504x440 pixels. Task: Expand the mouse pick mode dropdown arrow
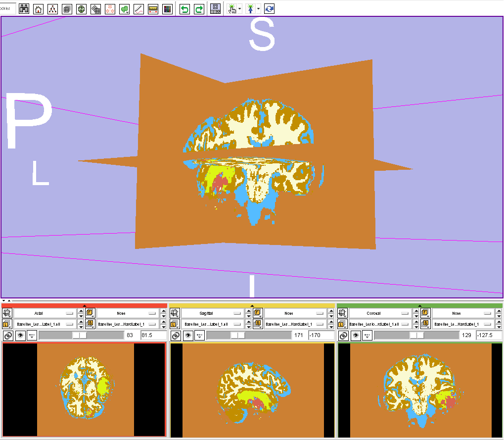click(239, 9)
